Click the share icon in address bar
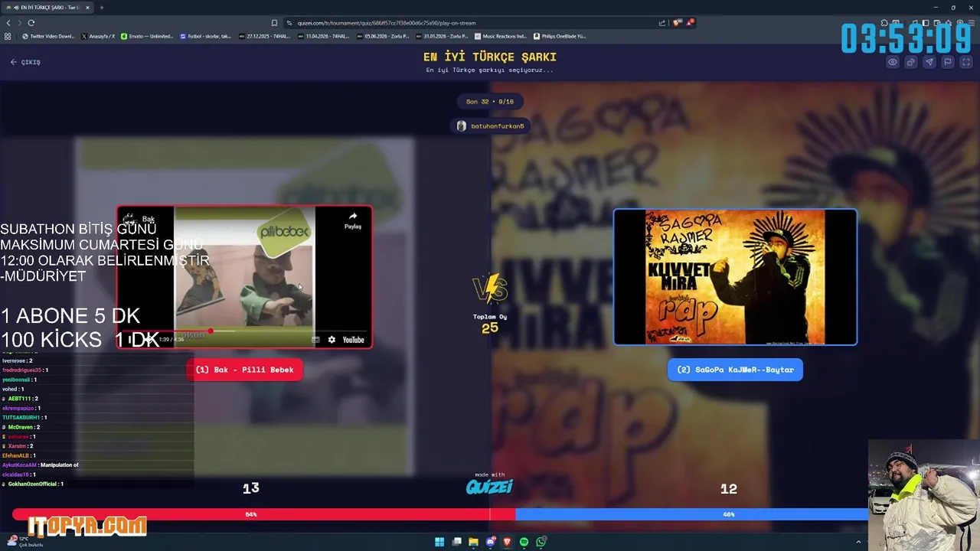The image size is (980, 551). [x=662, y=23]
